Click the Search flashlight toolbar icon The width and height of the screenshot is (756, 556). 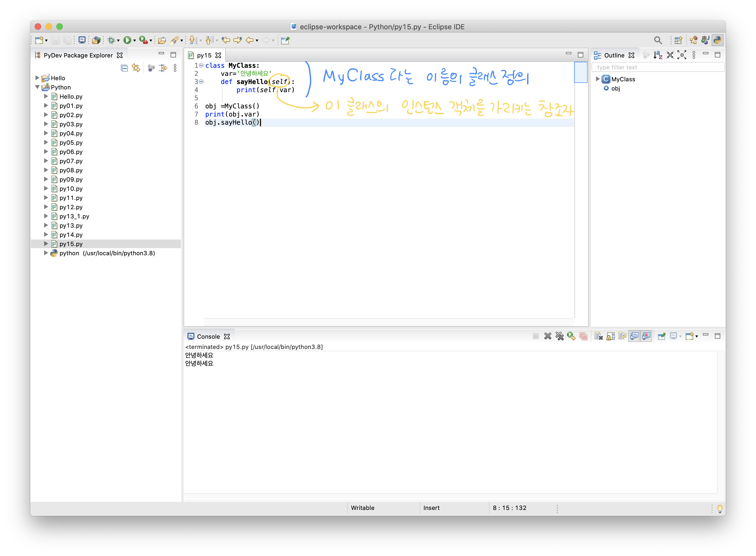coord(174,40)
